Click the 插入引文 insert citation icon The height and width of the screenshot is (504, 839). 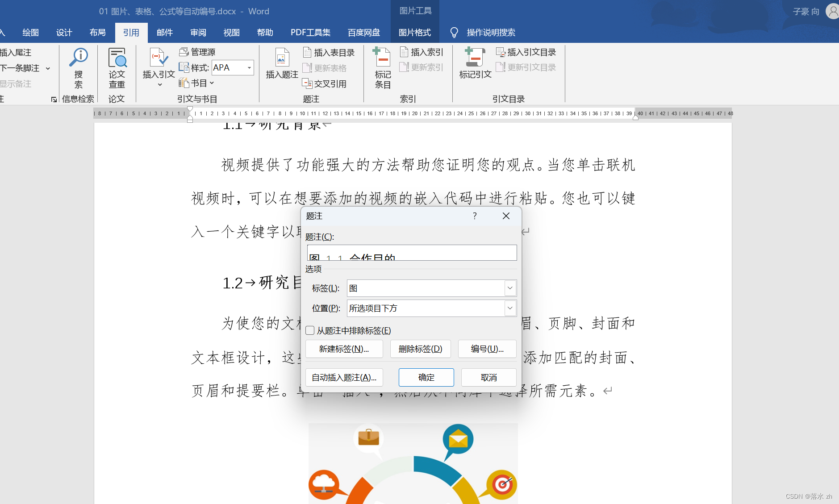[x=159, y=58]
